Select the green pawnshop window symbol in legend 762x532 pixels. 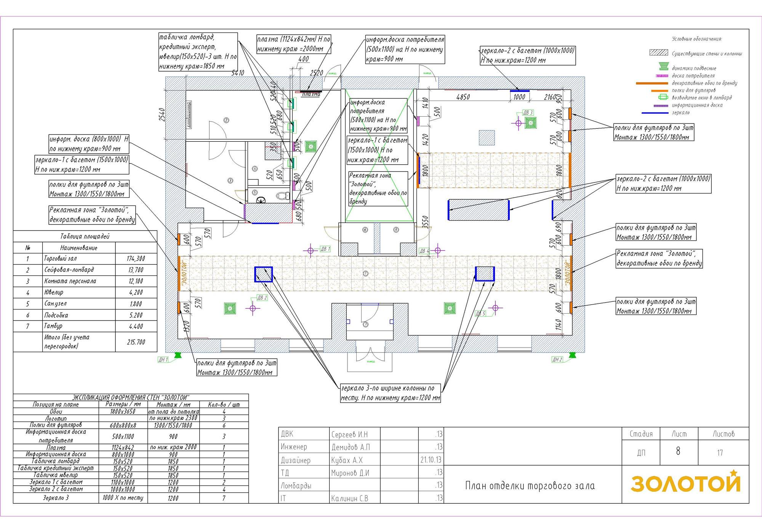[664, 97]
